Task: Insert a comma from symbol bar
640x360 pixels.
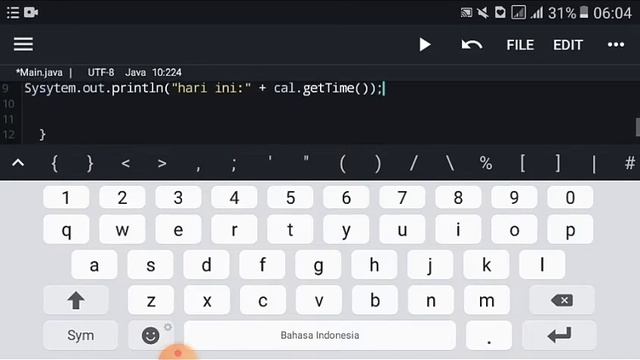Action: (198, 167)
